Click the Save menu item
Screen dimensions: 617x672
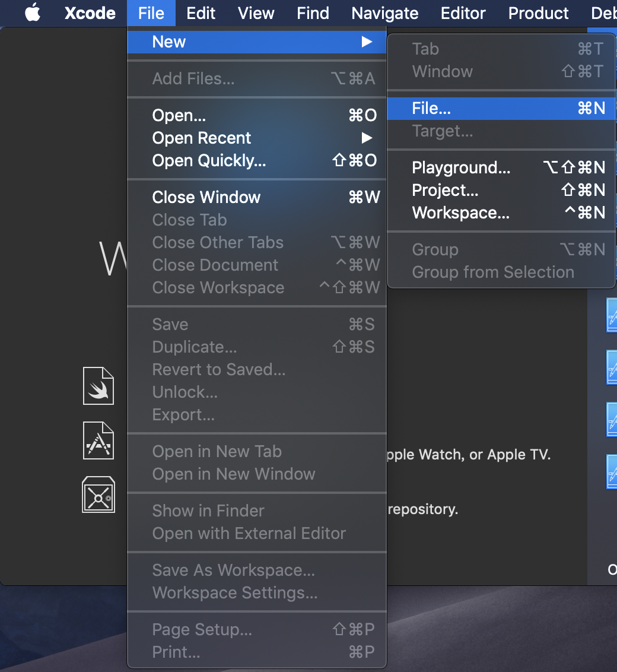[x=257, y=325]
